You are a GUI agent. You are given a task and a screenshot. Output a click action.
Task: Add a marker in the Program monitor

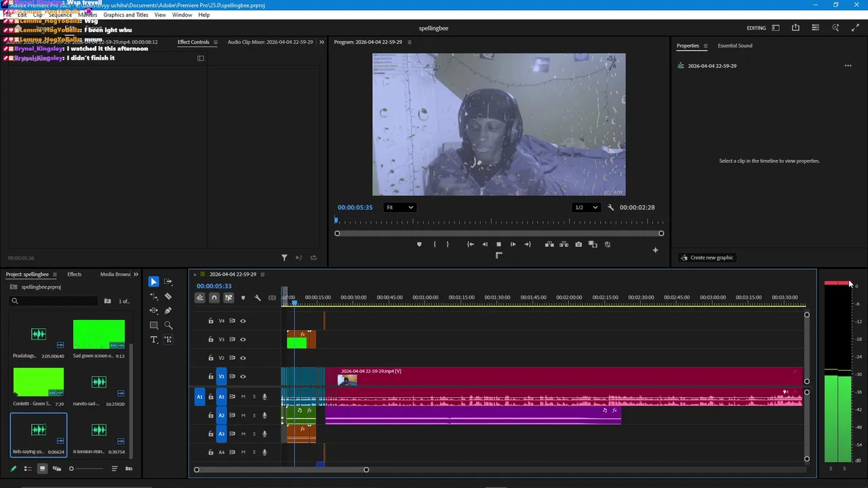419,245
